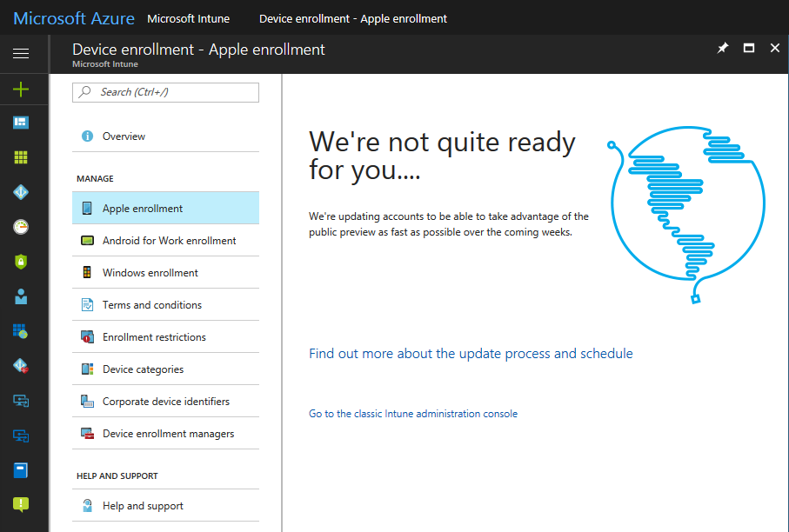This screenshot has width=789, height=532.
Task: Open the green All resources grid icon
Action: 21,157
